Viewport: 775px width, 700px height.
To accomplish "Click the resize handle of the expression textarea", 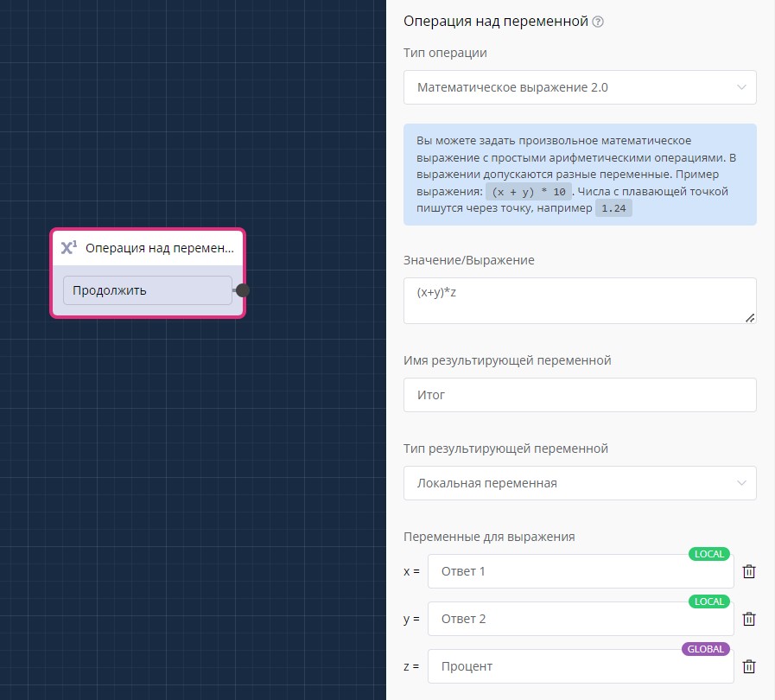I will 750,317.
